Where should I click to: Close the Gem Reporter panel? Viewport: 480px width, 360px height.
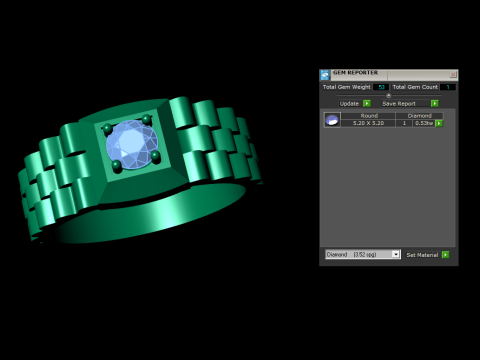(453, 75)
